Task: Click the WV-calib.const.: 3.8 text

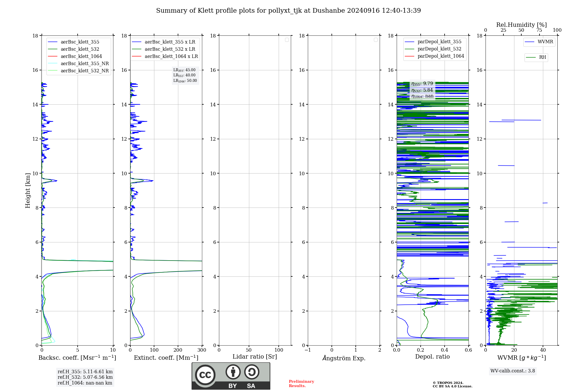Action: click(x=513, y=371)
